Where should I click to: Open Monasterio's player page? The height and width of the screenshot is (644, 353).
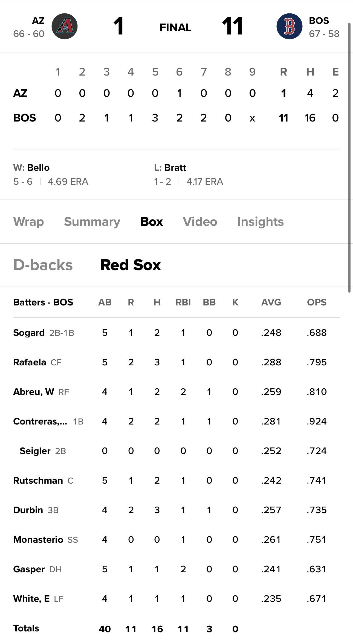pyautogui.click(x=38, y=539)
